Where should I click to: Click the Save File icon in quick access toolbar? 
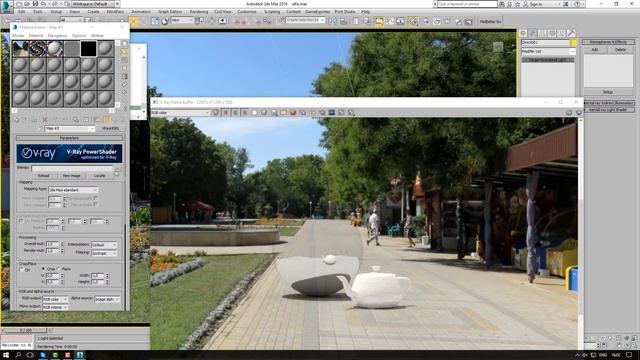tap(35, 4)
